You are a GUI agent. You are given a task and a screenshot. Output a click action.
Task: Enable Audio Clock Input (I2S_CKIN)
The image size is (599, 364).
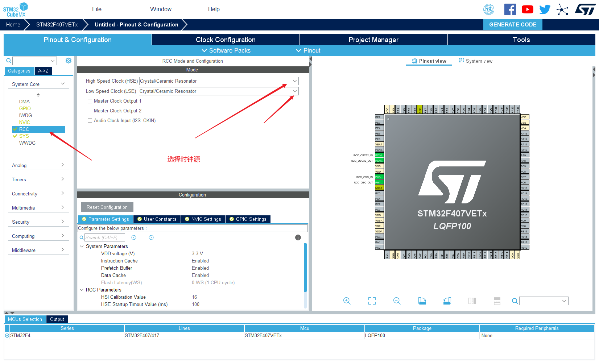pyautogui.click(x=90, y=121)
